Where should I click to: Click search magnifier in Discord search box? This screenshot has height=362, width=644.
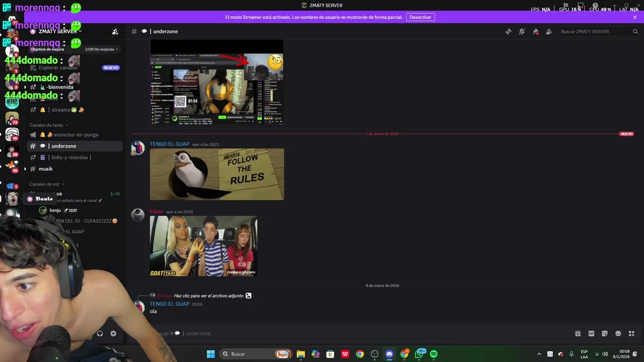point(635,31)
